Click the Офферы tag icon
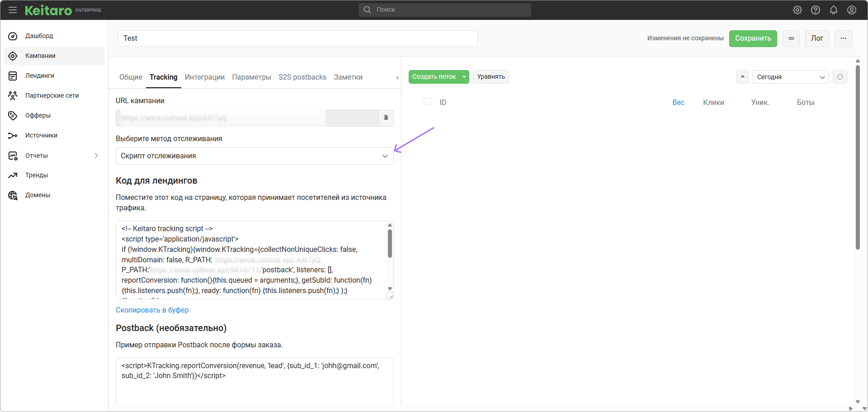 point(13,116)
